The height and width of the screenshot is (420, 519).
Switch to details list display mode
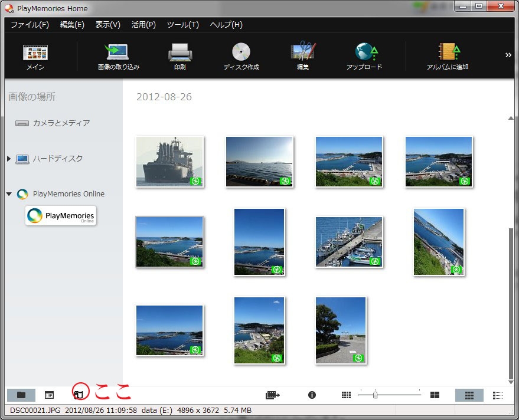click(498, 395)
